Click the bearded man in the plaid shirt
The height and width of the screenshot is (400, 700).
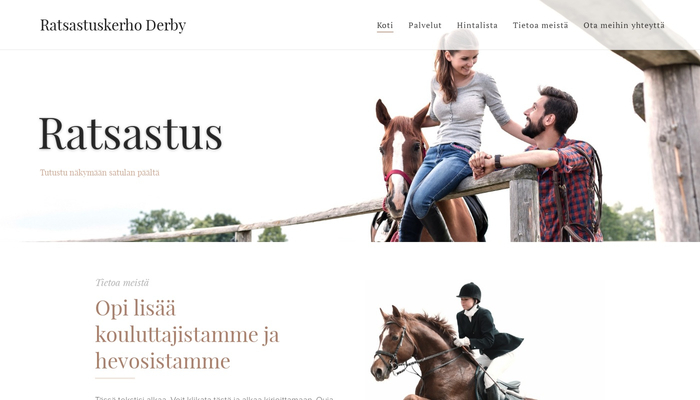click(x=558, y=165)
